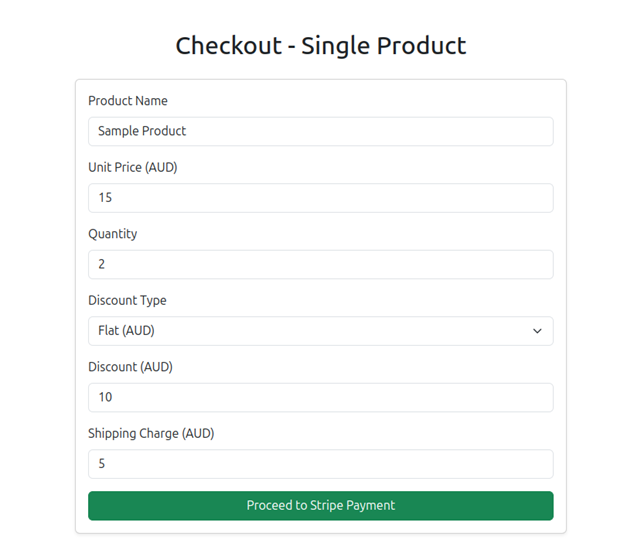This screenshot has height=560, width=624.
Task: Click the value 10 in Discount
Action: (x=105, y=397)
